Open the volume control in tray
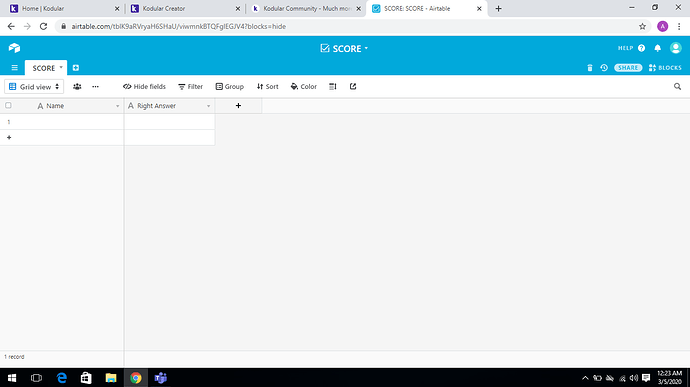690x387 pixels. 634,378
